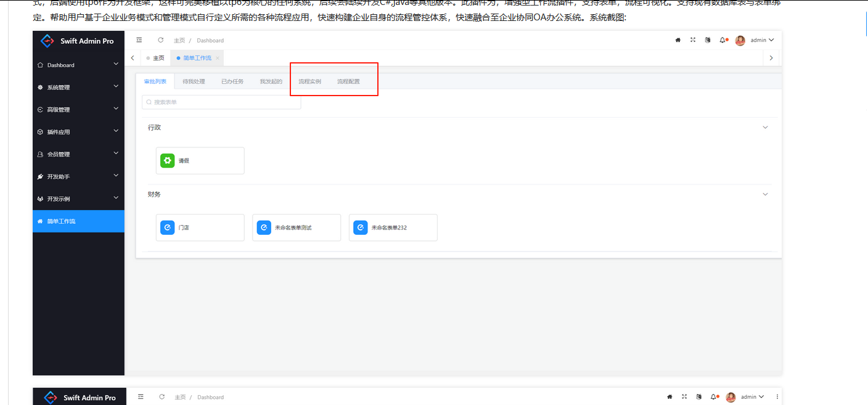The image size is (868, 405).
Task: Switch to the 流程配置 tab
Action: [348, 81]
